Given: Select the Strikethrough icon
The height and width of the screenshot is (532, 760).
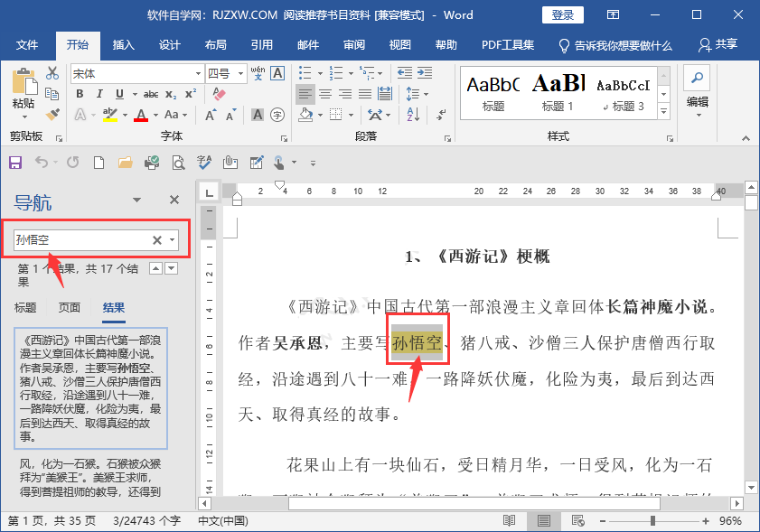Looking at the screenshot, I should [x=150, y=93].
